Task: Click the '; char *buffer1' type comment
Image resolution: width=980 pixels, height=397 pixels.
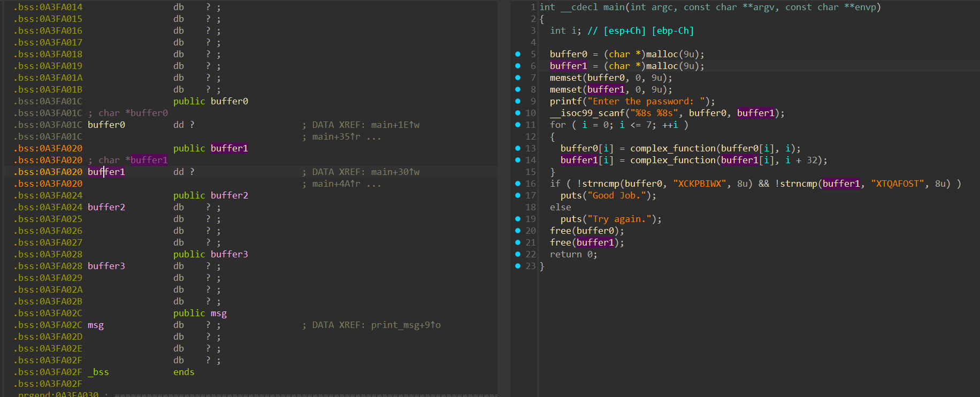Action: pos(128,160)
